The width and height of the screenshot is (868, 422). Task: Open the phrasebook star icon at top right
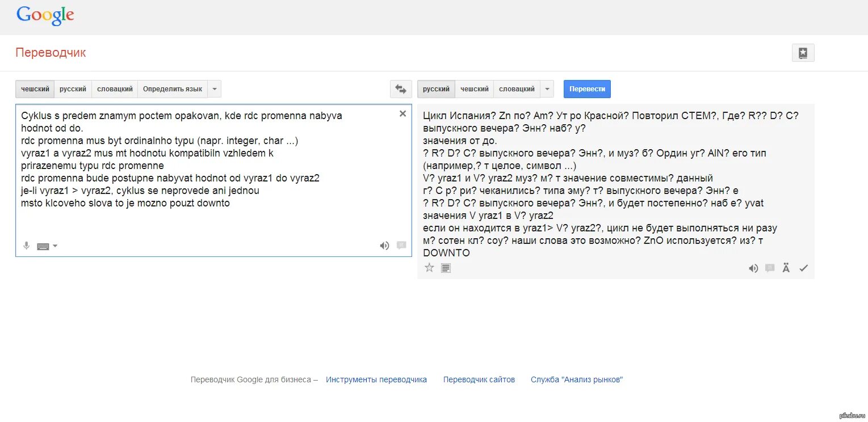803,53
